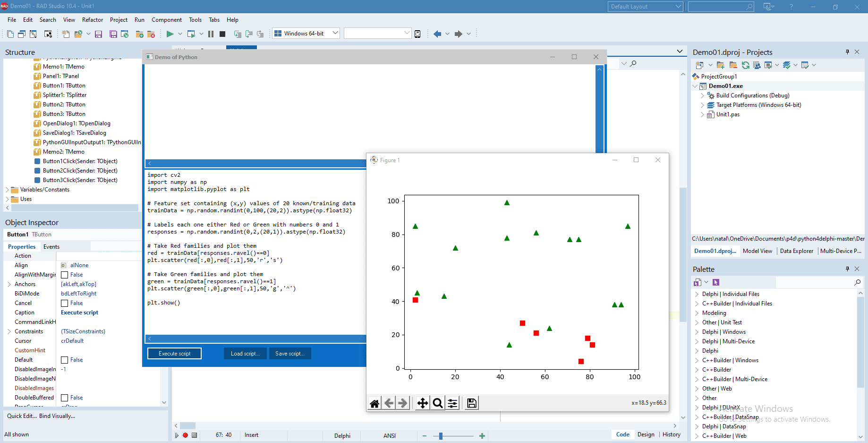Screen dimensions: 868x443
Task: Click the editor zoom slider handle
Action: coord(441,436)
